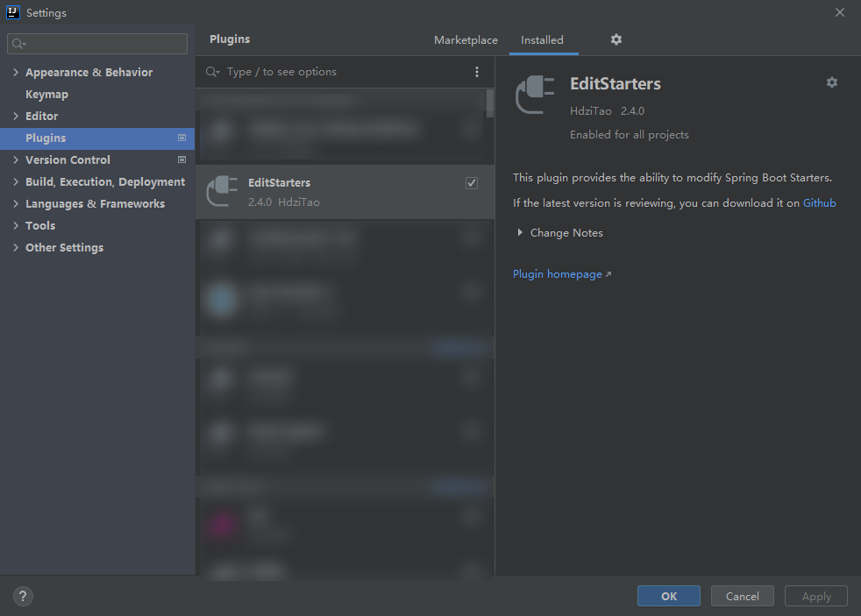
Task: Click the settings search magnifier icon
Action: [18, 44]
